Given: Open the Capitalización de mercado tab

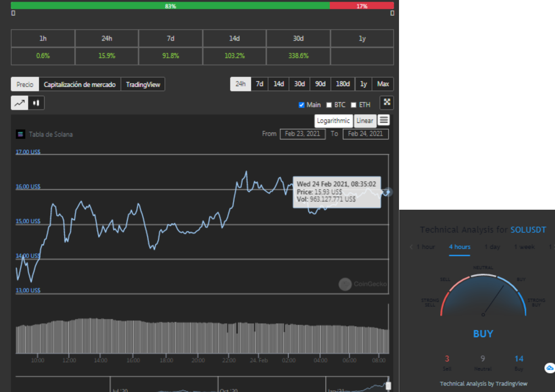Looking at the screenshot, I should (x=80, y=84).
